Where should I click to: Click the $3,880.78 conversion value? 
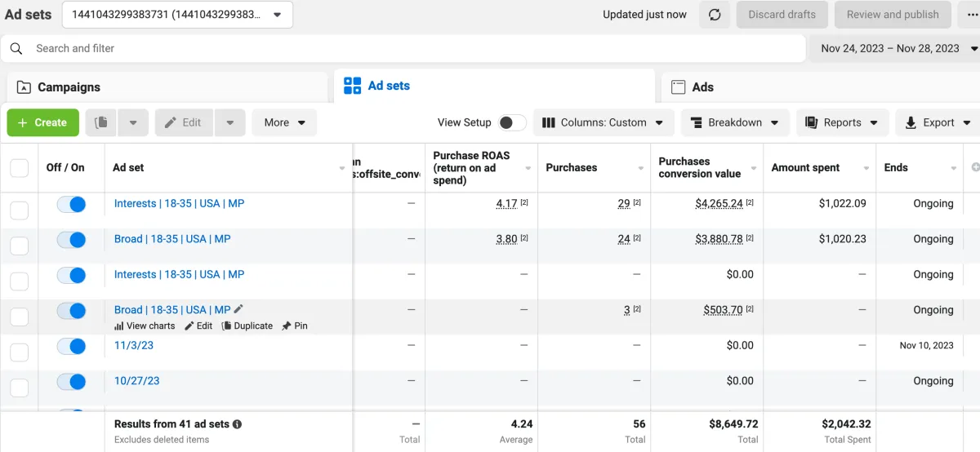(719, 239)
